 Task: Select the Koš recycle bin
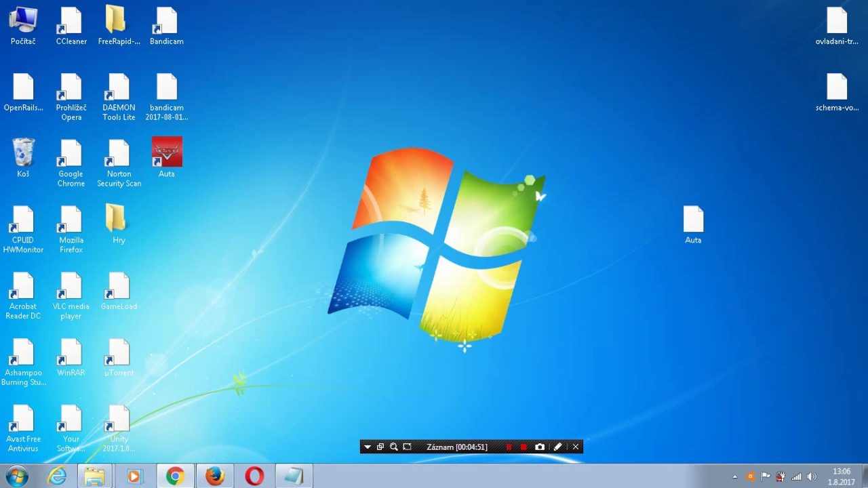[x=23, y=159]
